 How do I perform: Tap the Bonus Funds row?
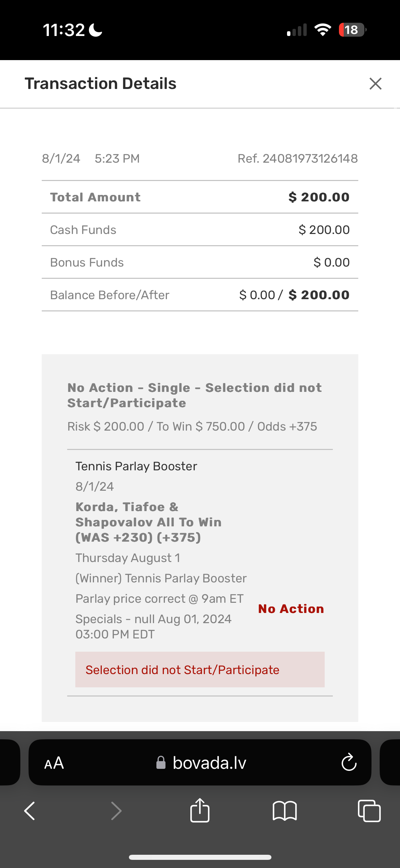pos(200,263)
